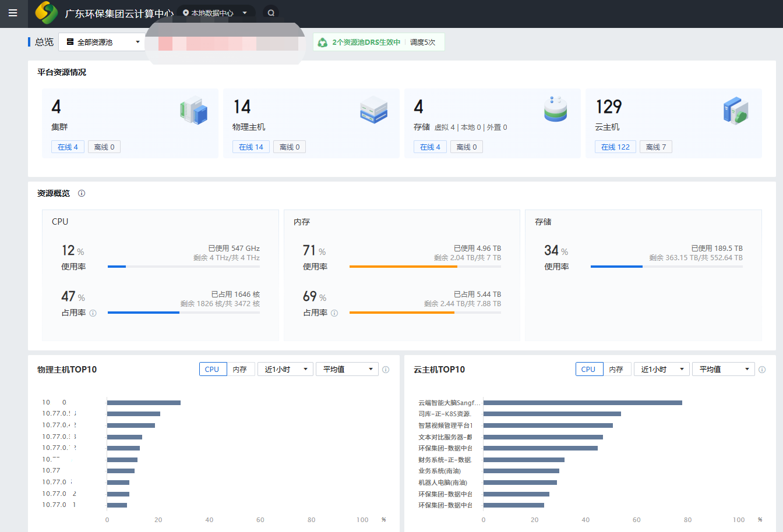The height and width of the screenshot is (532, 783).
Task: Select CPU toggle in 云主机TOP10 panel
Action: click(x=588, y=369)
